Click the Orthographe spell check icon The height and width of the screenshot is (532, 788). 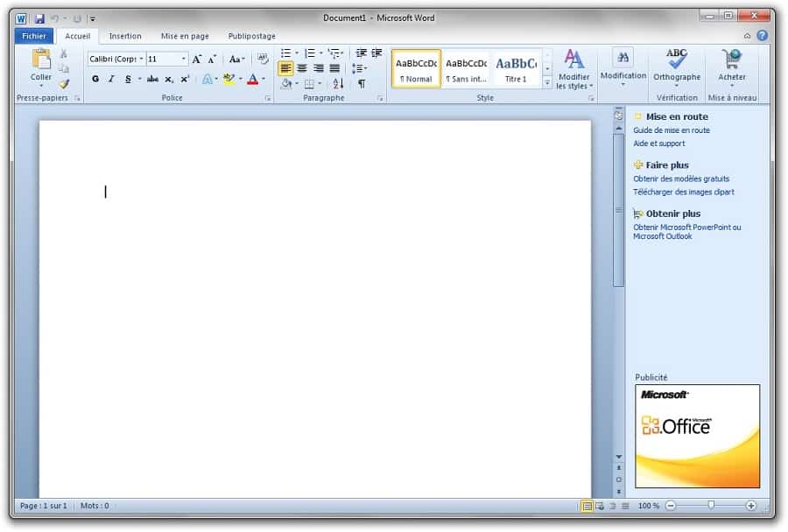[676, 59]
